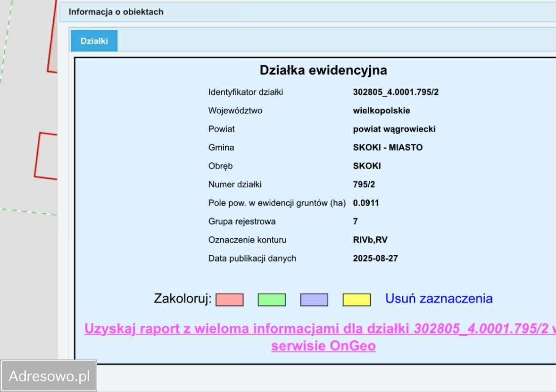Select the Województwo value wielkopolskie
This screenshot has height=392, width=556.
pos(382,110)
